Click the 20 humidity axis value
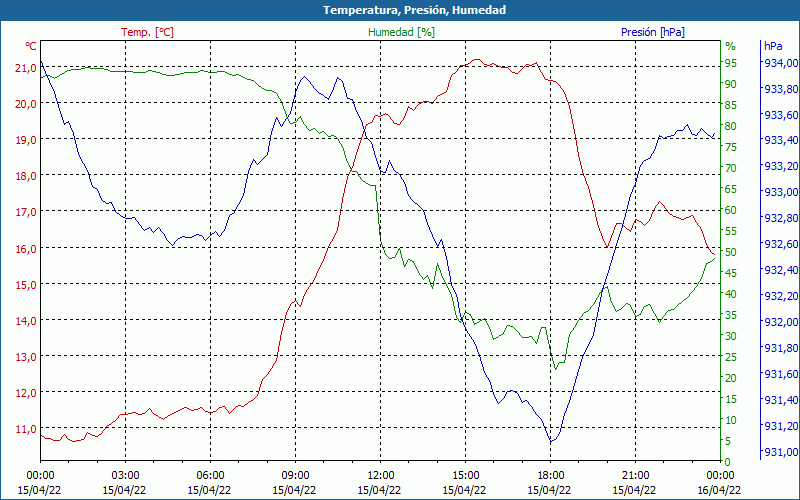This screenshot has width=800, height=500. (731, 378)
